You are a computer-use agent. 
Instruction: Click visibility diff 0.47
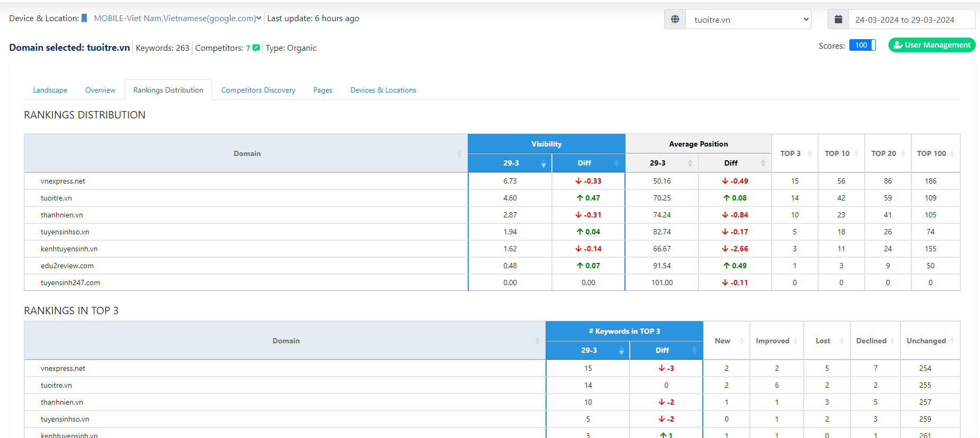[x=588, y=198]
